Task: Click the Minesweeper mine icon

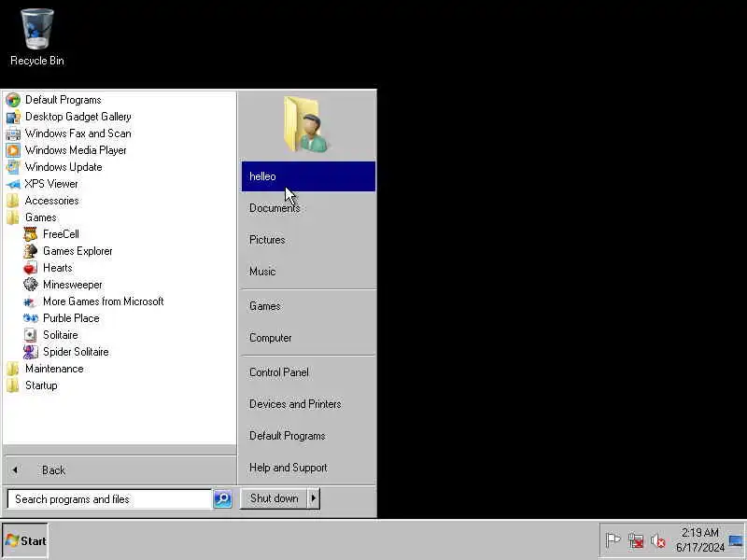Action: tap(31, 285)
